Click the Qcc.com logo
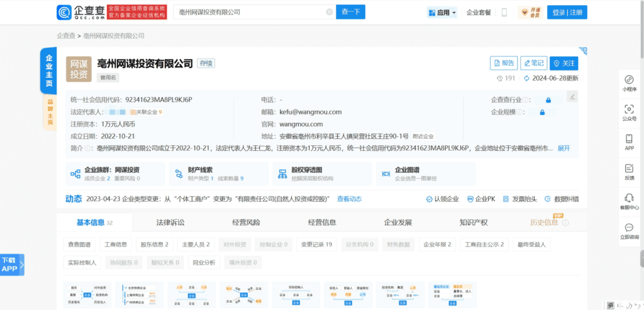Screen dimensions: 644x310 click(x=80, y=13)
